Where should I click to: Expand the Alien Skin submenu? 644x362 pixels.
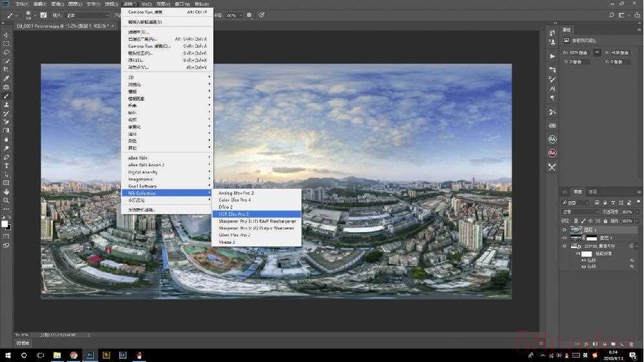[x=167, y=158]
